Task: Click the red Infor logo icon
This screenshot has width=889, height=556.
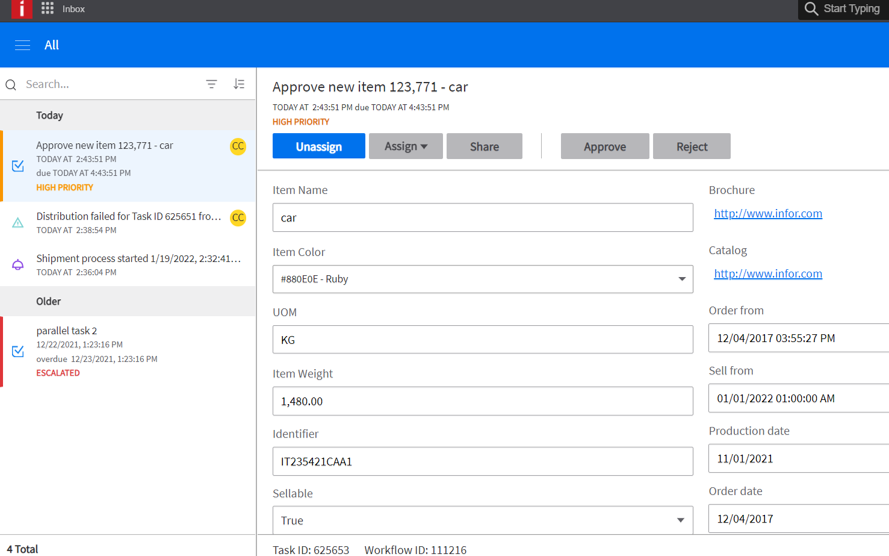Action: pyautogui.click(x=21, y=9)
